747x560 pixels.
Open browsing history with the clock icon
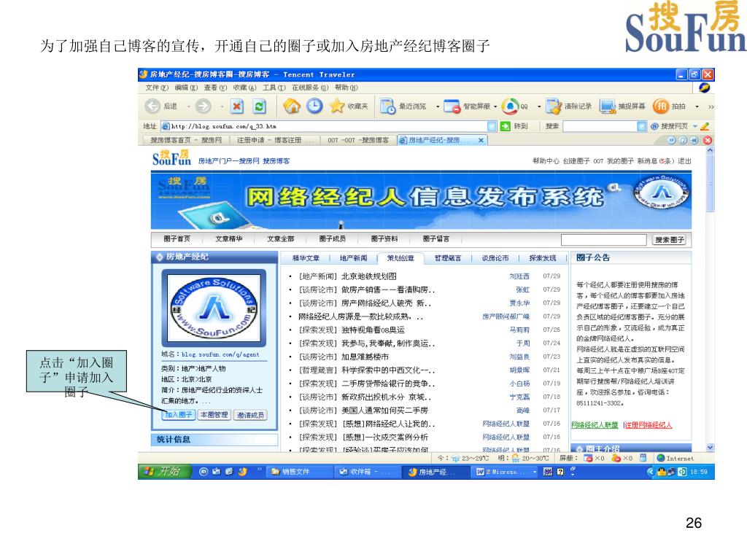coord(314,106)
